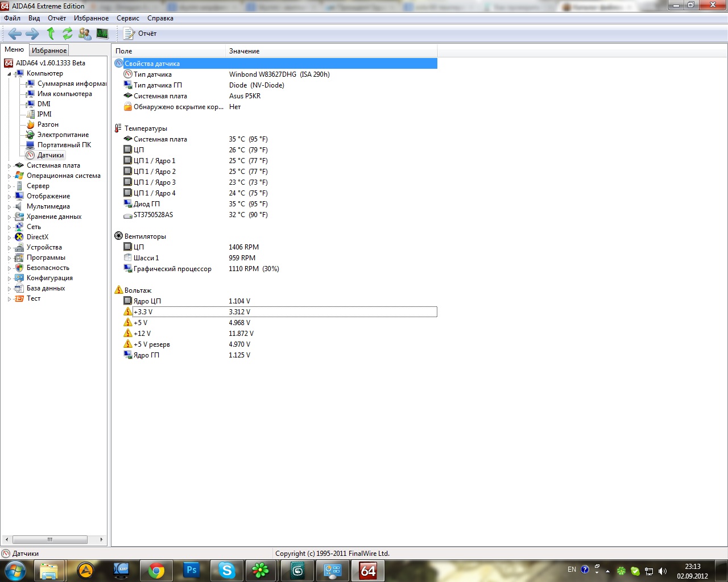Click the Значение column header
This screenshot has width=728, height=582.
[331, 51]
